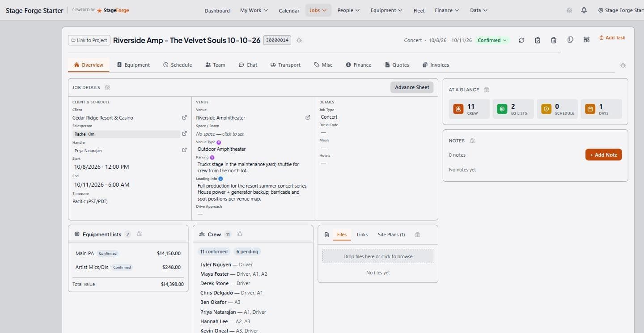Click the green EQ Lists tile icon
This screenshot has height=333, width=644.
coord(502,109)
